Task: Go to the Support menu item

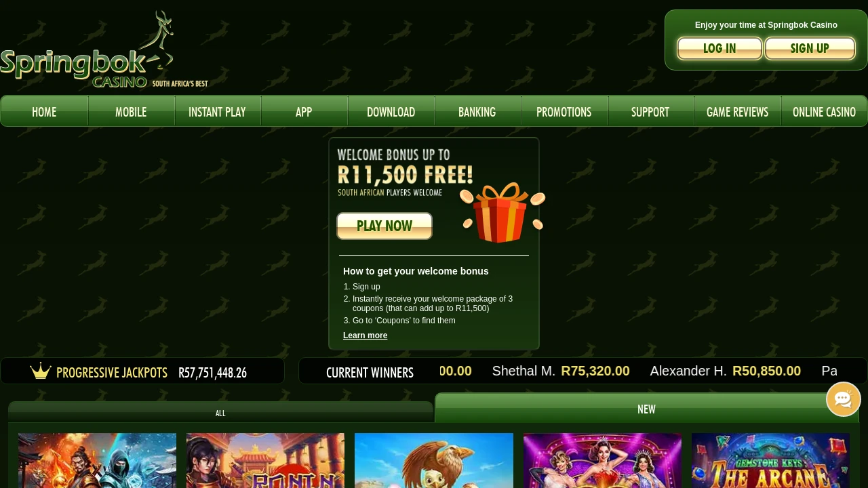Action: click(x=650, y=111)
